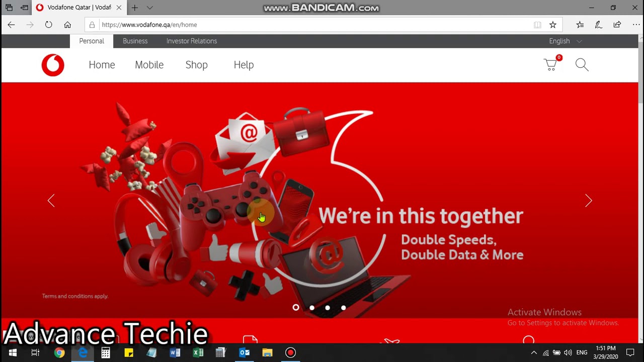Open File Explorer from the taskbar
The width and height of the screenshot is (644, 362).
268,352
